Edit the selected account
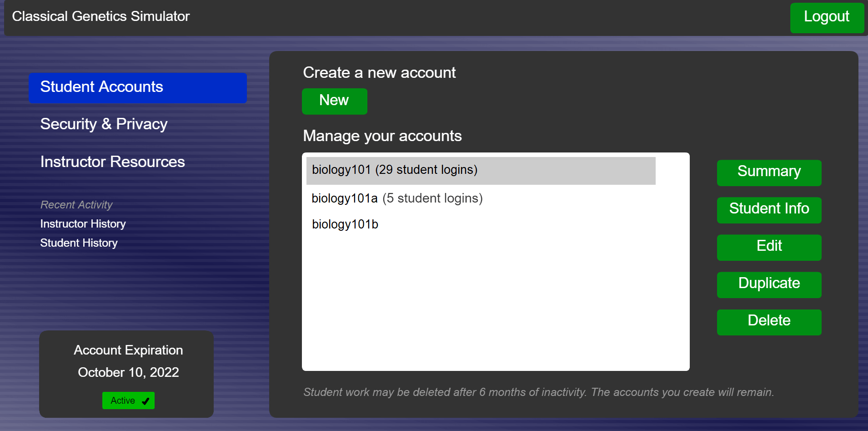This screenshot has height=431, width=868. [769, 247]
